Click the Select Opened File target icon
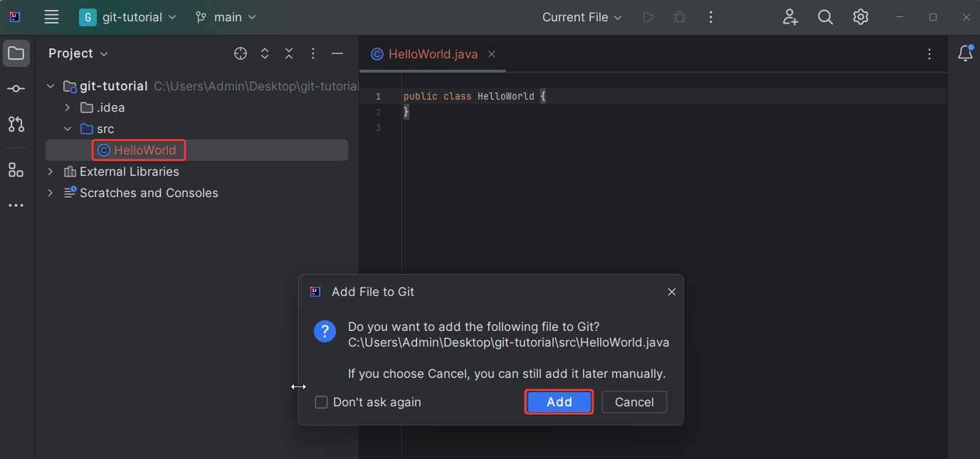 (241, 53)
